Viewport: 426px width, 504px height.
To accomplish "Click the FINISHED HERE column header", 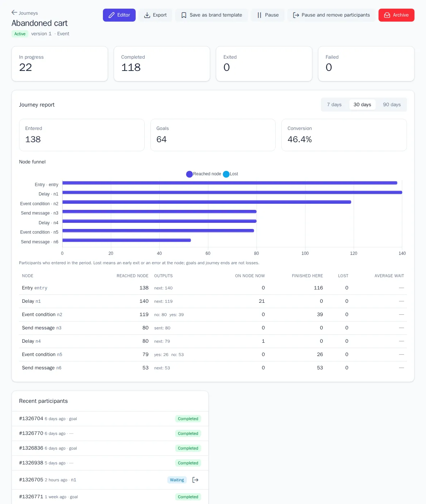I will (x=307, y=276).
